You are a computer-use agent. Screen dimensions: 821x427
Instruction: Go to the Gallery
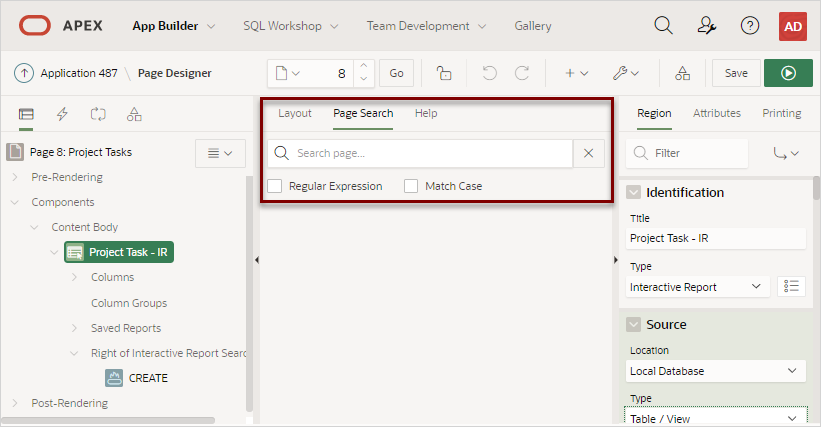click(532, 26)
